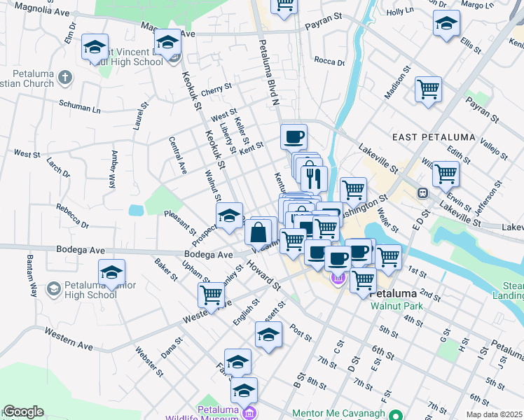This screenshot has width=524, height=420.
Task: Click the school marker on Prospect St
Action: 229,216
